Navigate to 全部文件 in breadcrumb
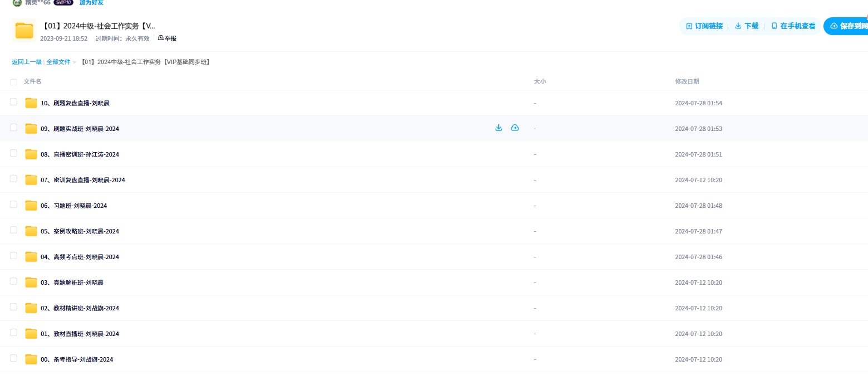Screen dimensions: 868x375 58,62
